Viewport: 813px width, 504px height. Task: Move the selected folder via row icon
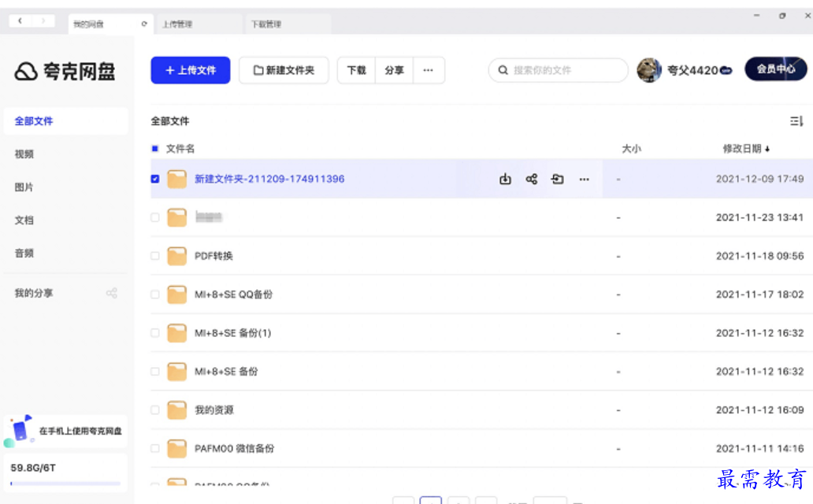[558, 179]
